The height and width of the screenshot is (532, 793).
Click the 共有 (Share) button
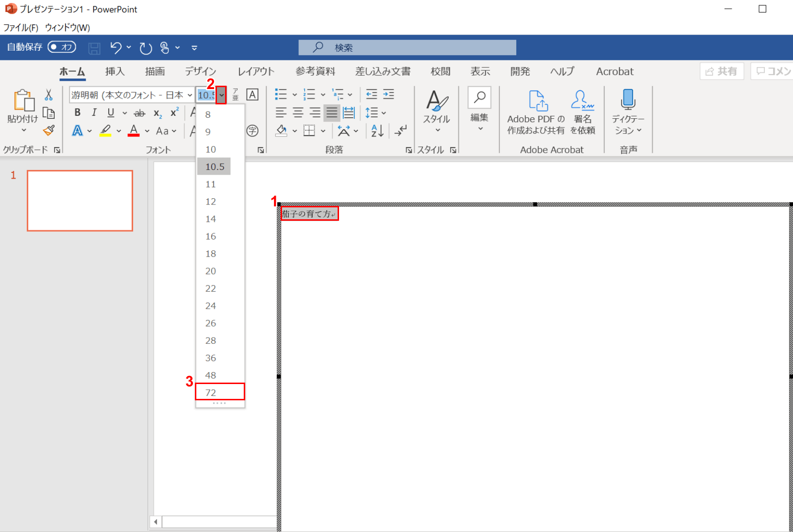[x=722, y=71]
